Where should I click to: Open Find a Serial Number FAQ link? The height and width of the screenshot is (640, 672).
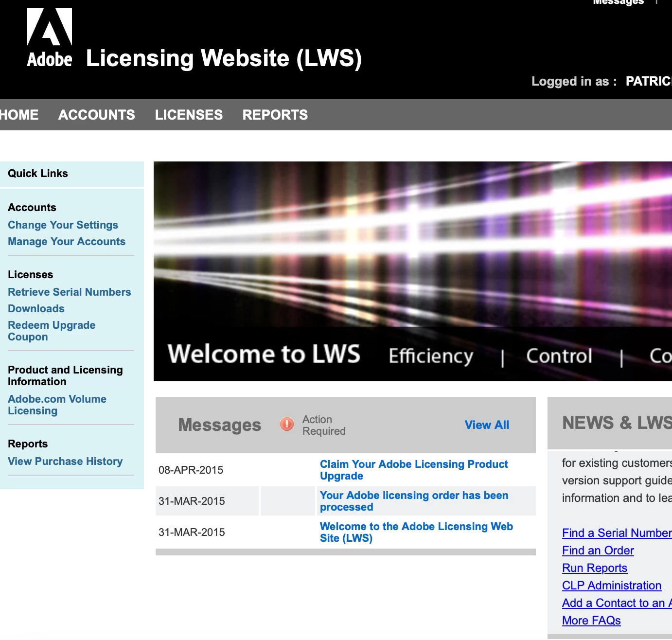[617, 533]
